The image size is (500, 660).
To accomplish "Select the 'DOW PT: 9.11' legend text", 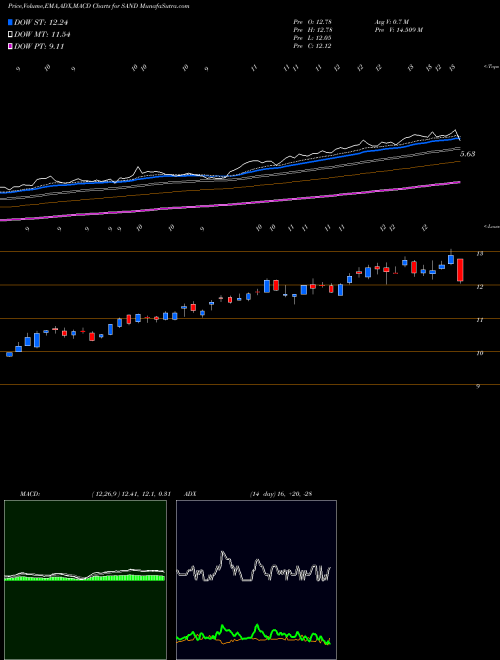I will point(39,46).
